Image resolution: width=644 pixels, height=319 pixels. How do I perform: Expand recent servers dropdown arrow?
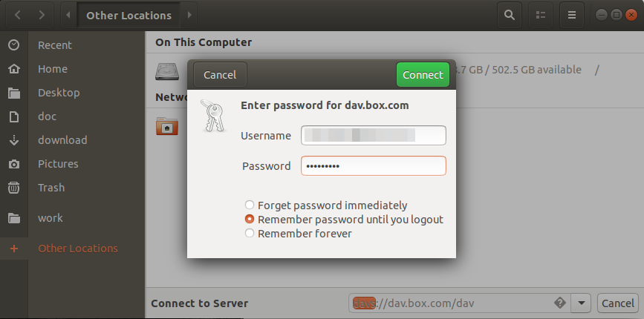[x=581, y=303]
